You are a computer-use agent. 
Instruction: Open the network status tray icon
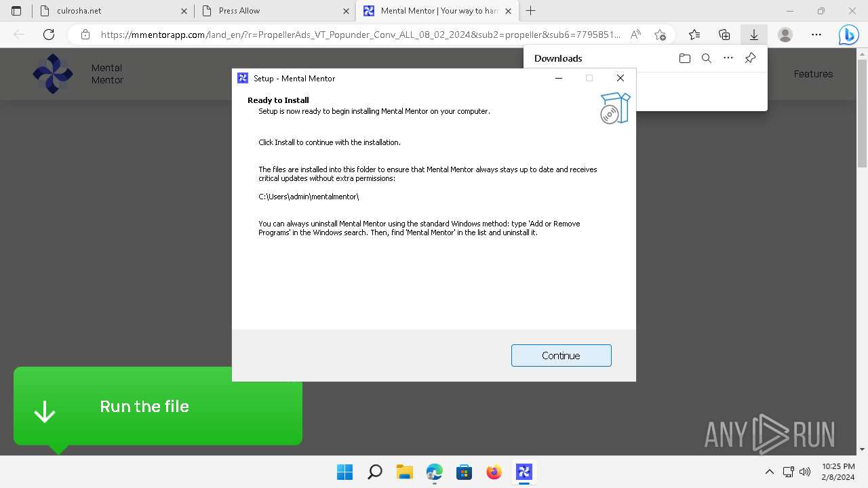coord(789,472)
